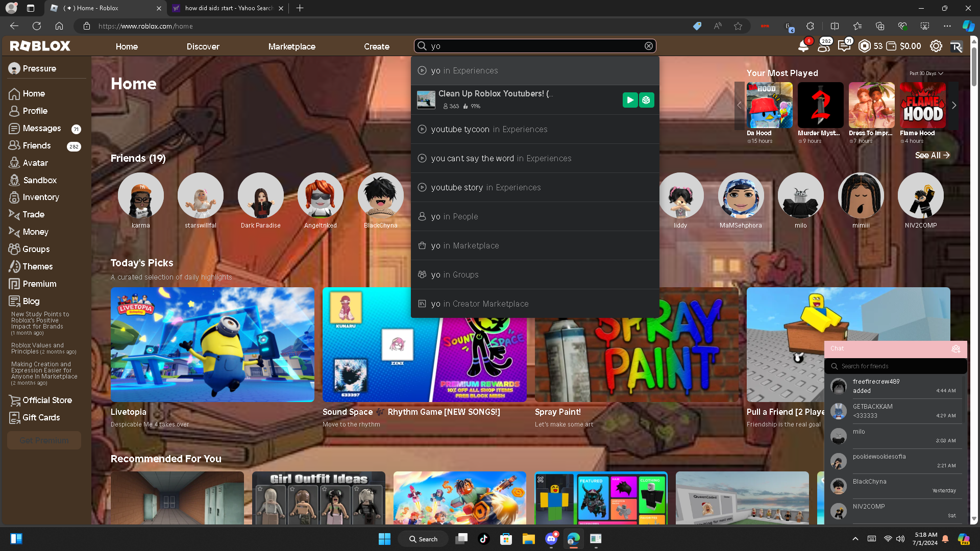Switch to the Yahoo Search browser tab
Image resolution: width=980 pixels, height=551 pixels.
(x=228, y=8)
